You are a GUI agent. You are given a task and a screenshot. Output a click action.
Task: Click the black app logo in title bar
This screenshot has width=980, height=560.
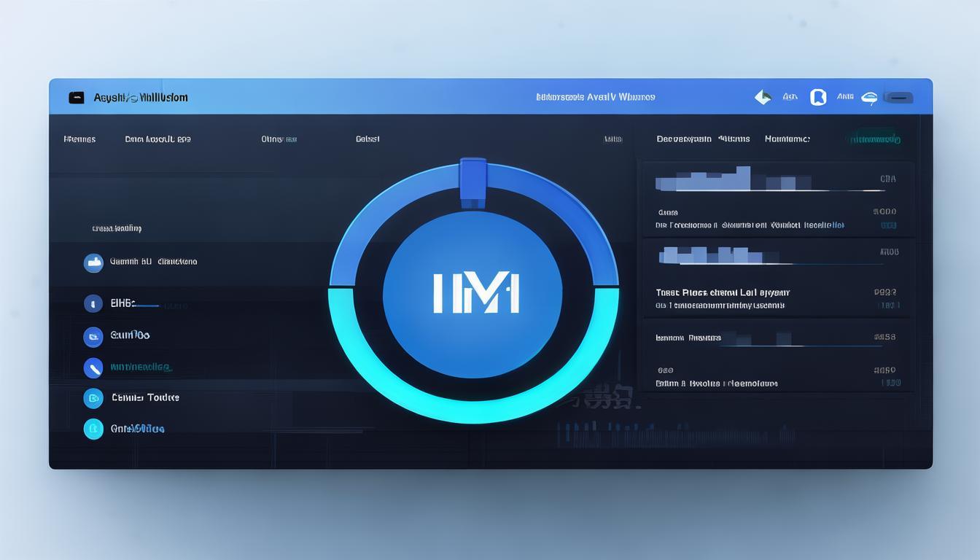coord(77,98)
